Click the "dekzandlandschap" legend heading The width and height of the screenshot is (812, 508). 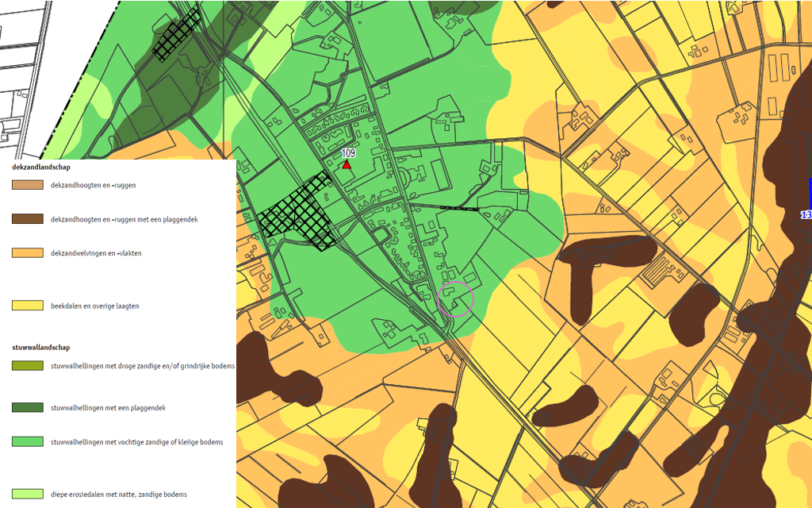click(41, 167)
